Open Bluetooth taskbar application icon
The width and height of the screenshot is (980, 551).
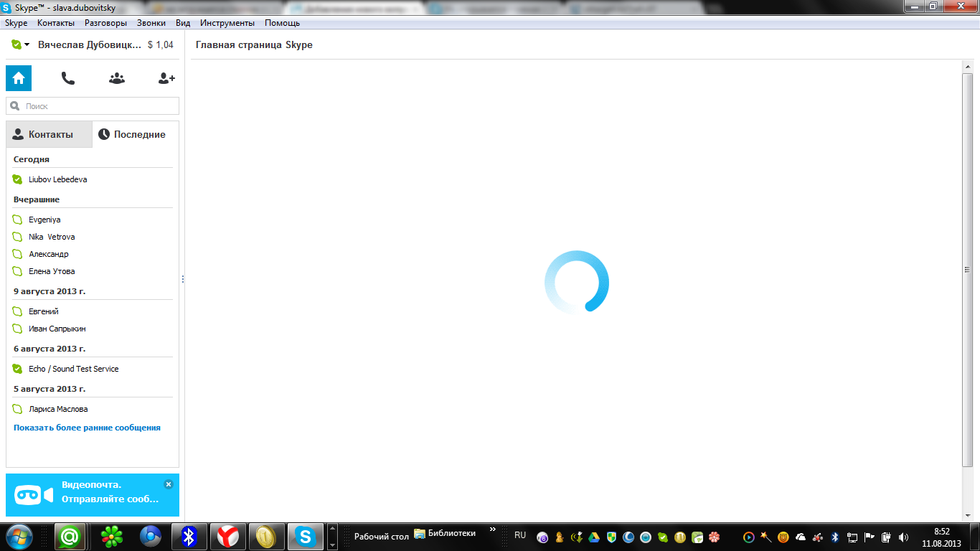click(189, 537)
